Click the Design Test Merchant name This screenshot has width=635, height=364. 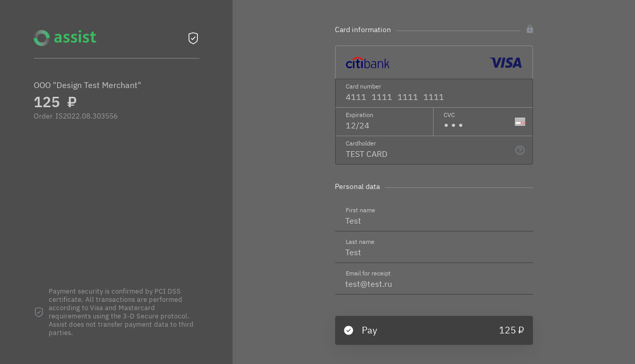coord(87,85)
